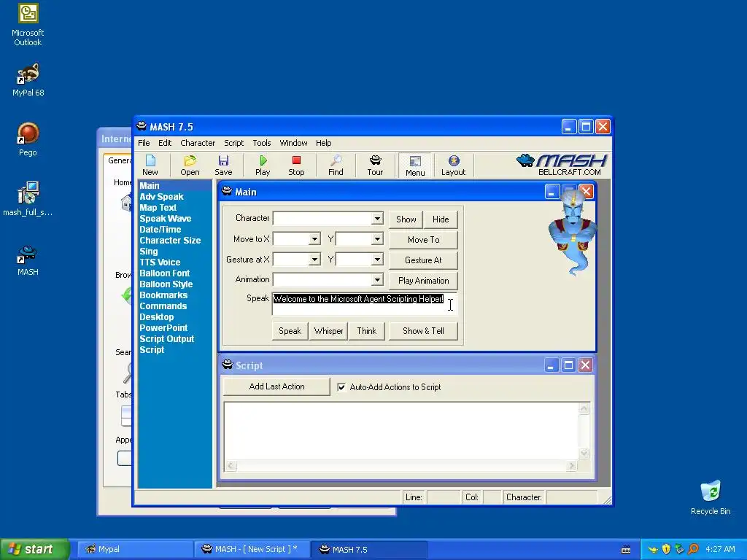Switch to Mypal taskbar button

134,550
